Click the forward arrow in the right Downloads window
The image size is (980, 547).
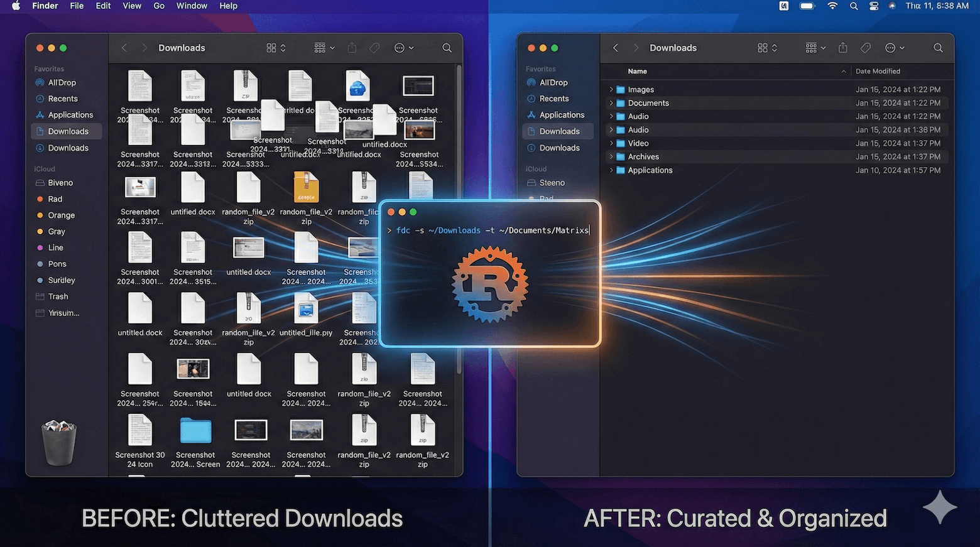636,48
